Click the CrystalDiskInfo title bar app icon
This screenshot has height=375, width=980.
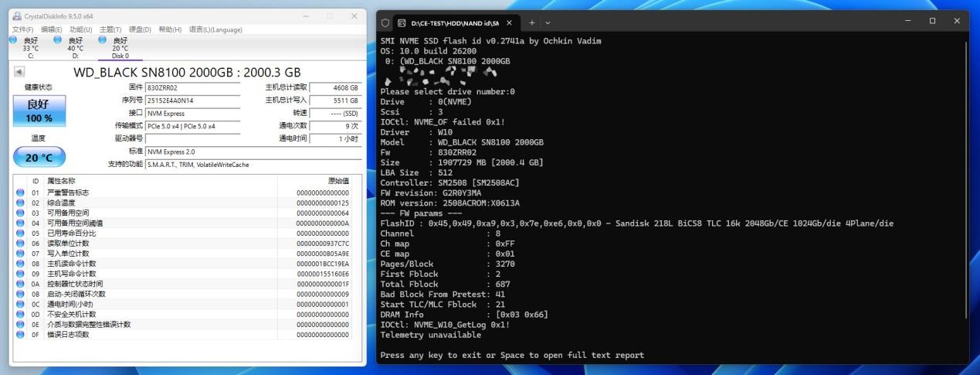(x=17, y=16)
